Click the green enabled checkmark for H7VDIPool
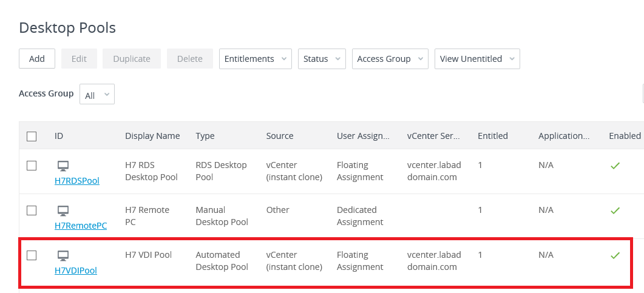Image resolution: width=644 pixels, height=293 pixels. pos(615,255)
